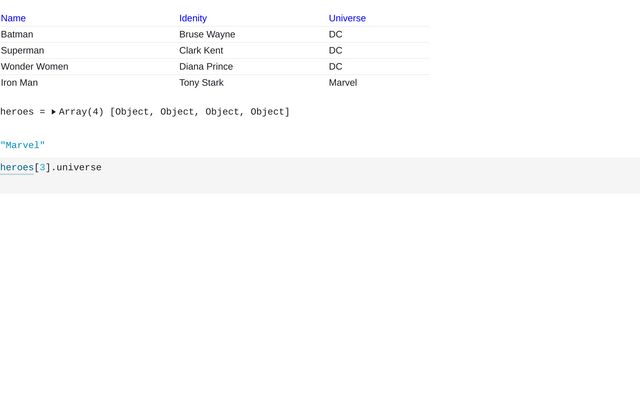
Task: Click the Diana Prince identity cell
Action: [x=206, y=66]
